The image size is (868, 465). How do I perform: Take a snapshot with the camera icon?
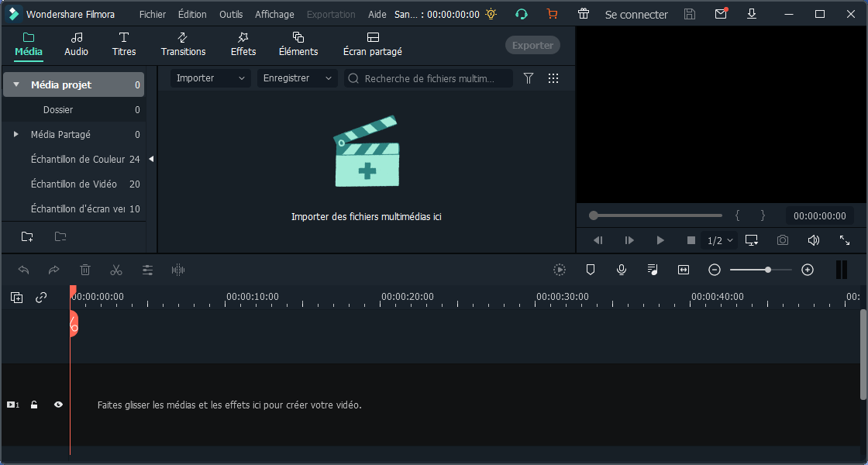[x=783, y=240]
